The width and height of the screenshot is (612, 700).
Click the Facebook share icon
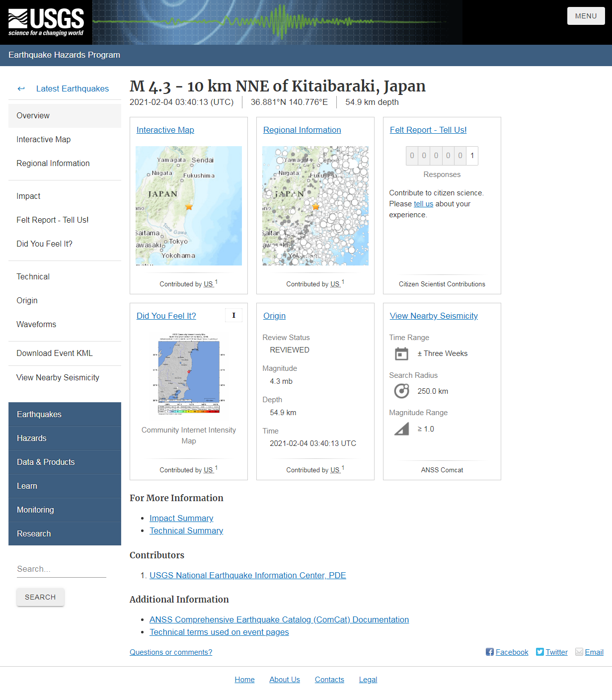click(489, 652)
